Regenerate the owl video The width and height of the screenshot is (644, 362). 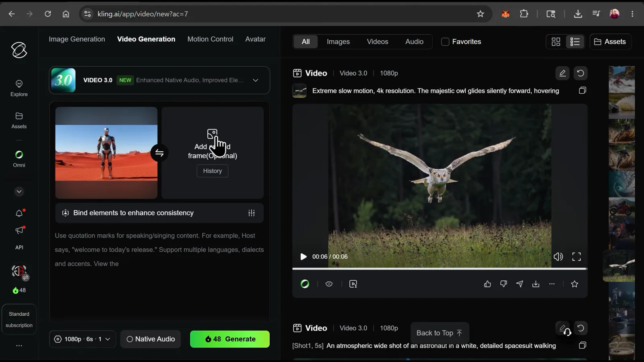pyautogui.click(x=580, y=73)
